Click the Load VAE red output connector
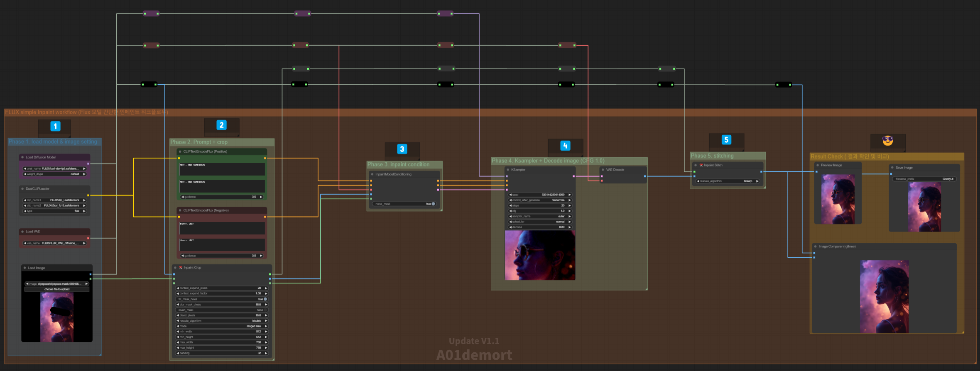The image size is (980, 371). coord(88,238)
